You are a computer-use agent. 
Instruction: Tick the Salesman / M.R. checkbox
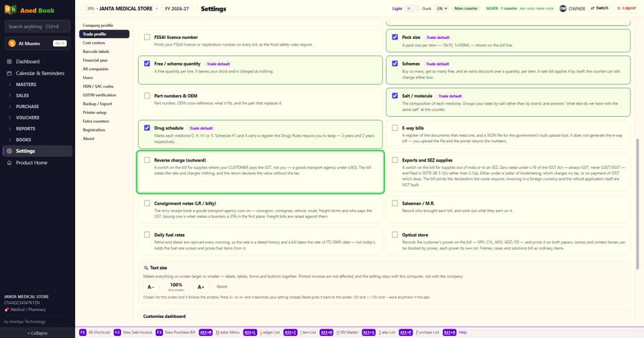tap(394, 203)
